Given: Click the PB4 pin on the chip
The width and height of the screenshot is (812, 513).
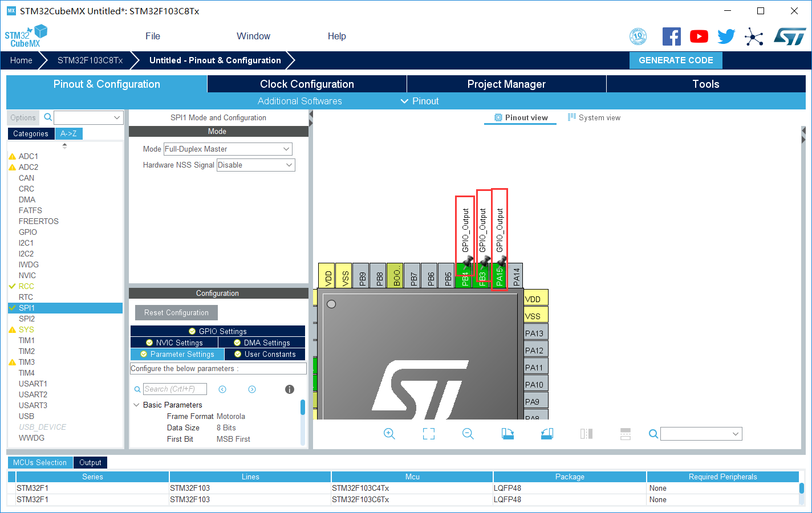Looking at the screenshot, I should tap(464, 276).
